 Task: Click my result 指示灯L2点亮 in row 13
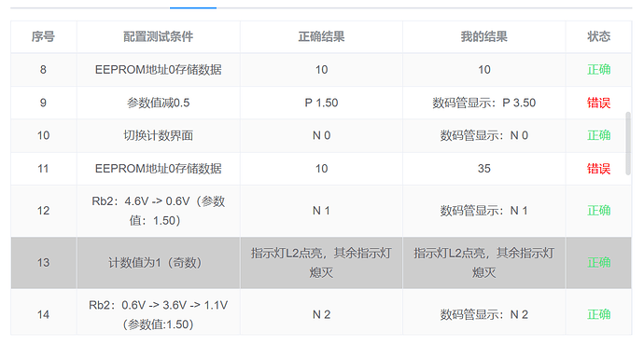coord(483,263)
